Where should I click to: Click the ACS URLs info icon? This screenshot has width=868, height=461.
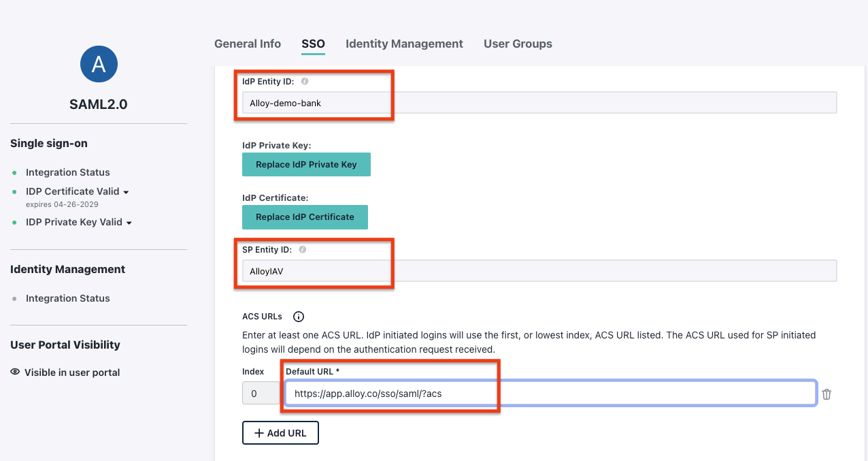[299, 317]
